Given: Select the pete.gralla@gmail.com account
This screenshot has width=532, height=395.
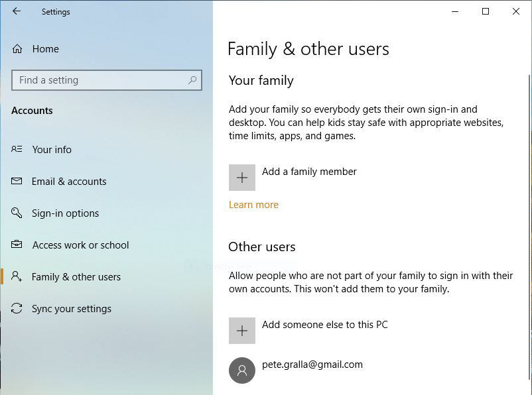Looking at the screenshot, I should coord(312,365).
